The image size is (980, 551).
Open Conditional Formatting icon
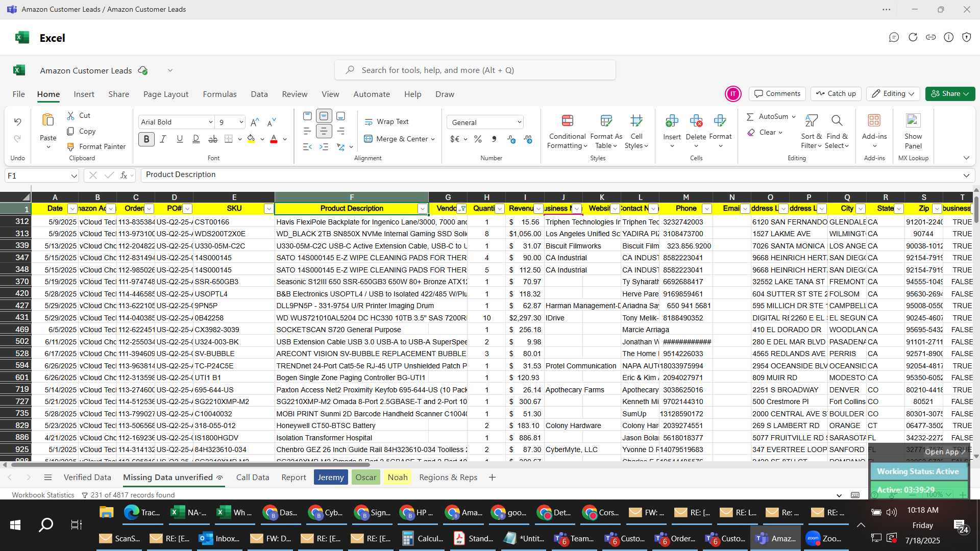[x=567, y=120]
